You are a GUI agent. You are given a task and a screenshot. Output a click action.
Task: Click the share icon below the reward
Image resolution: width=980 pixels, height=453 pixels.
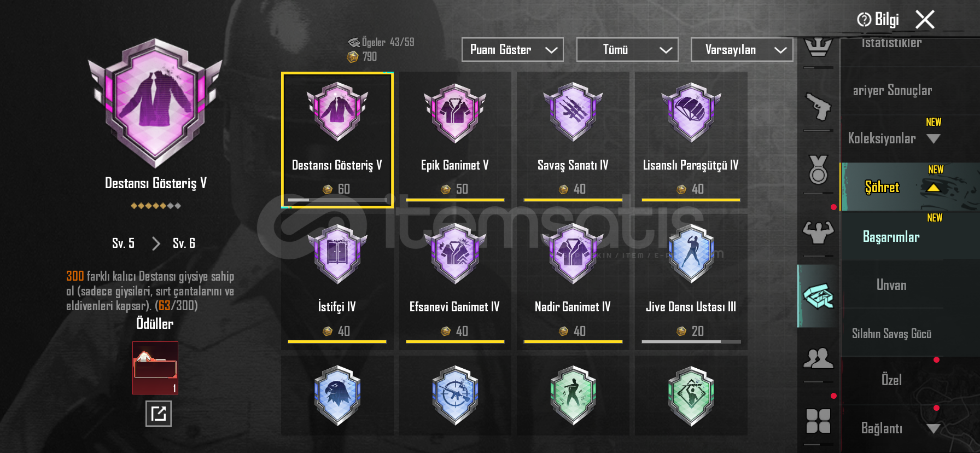pos(159,413)
